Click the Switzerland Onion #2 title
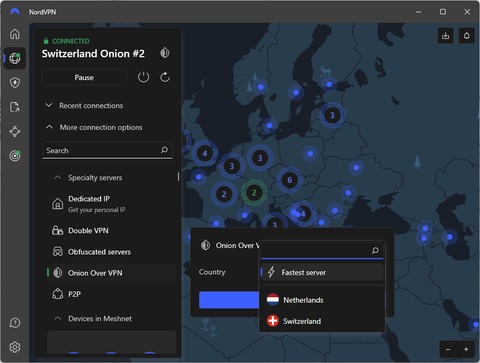480x363 pixels. pos(93,54)
